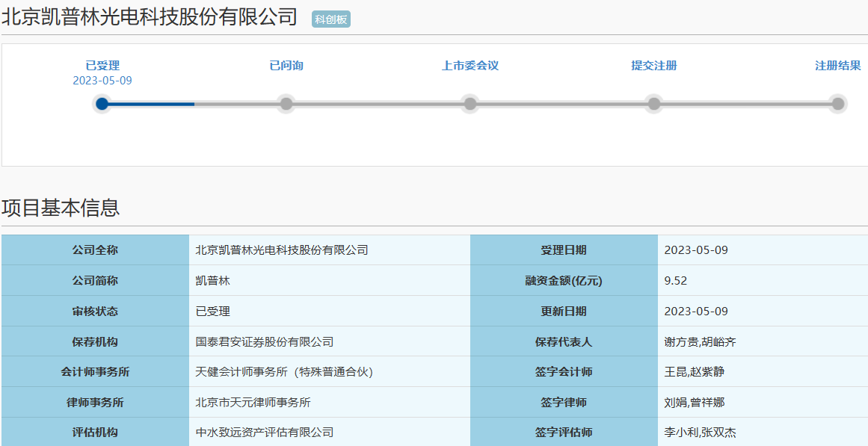The image size is (868, 446).
Task: Click the blue completed progress segment
Action: tap(150, 104)
